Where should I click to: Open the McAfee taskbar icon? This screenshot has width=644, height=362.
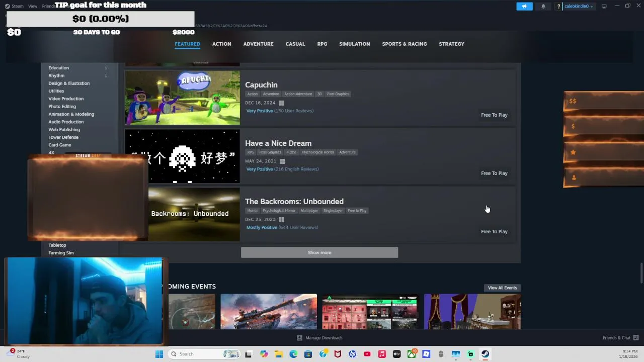[338, 354]
